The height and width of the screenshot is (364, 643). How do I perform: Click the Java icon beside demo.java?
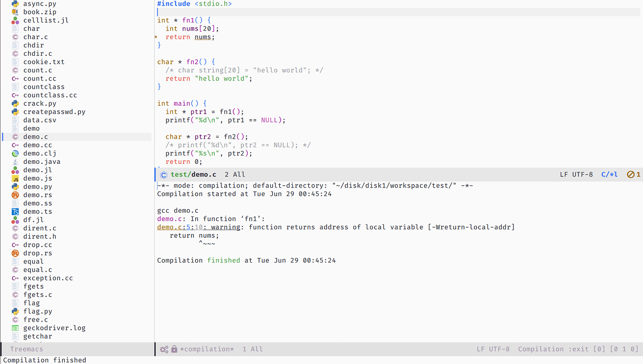click(15, 162)
